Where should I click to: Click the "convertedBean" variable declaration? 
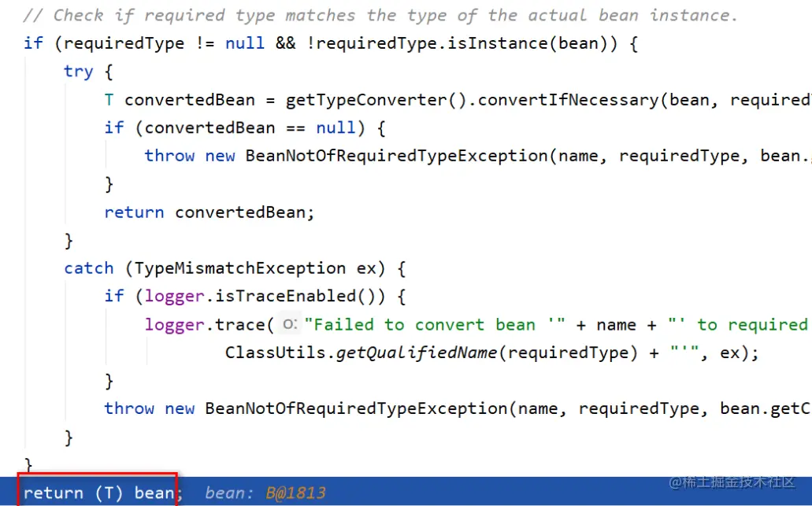click(190, 100)
